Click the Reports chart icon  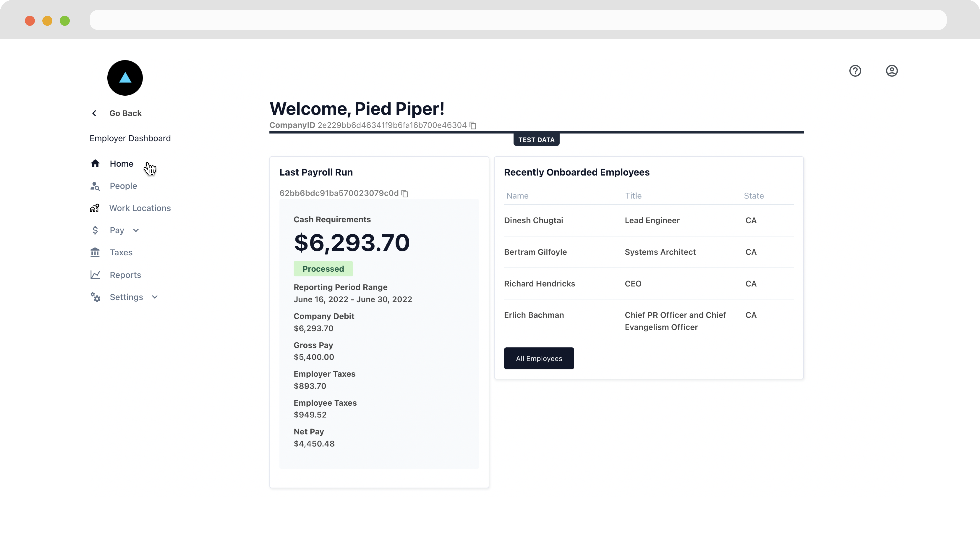click(x=95, y=275)
